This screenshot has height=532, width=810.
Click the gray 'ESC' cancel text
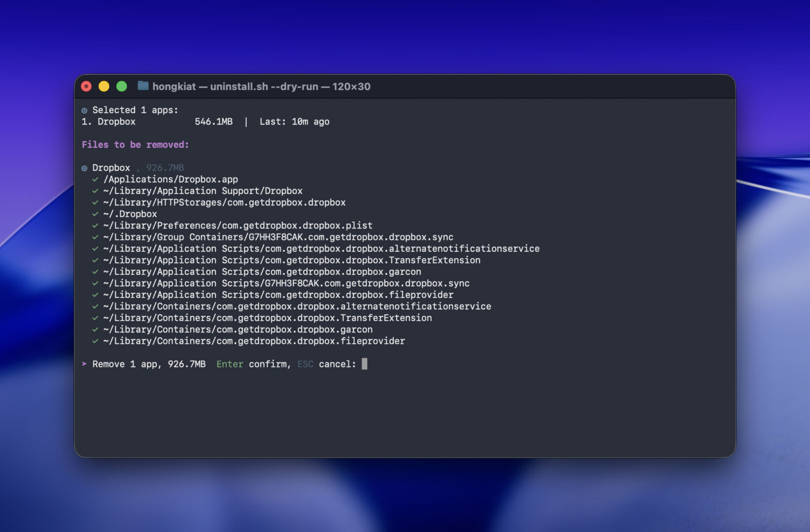point(305,364)
